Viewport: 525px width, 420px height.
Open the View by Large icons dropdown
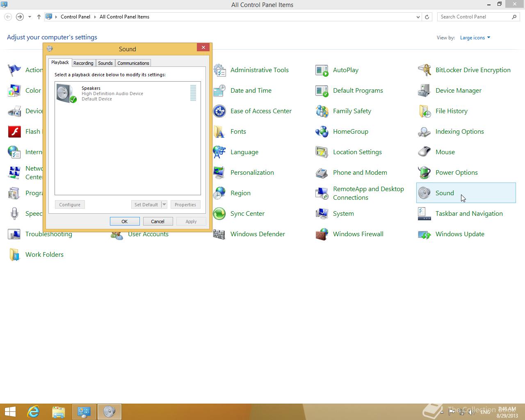[x=475, y=38]
